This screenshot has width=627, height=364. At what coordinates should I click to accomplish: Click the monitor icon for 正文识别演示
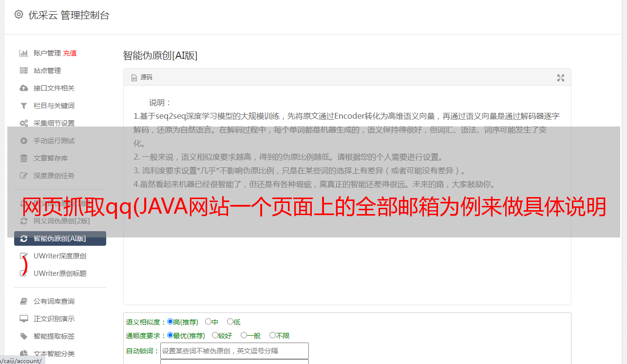point(23,319)
